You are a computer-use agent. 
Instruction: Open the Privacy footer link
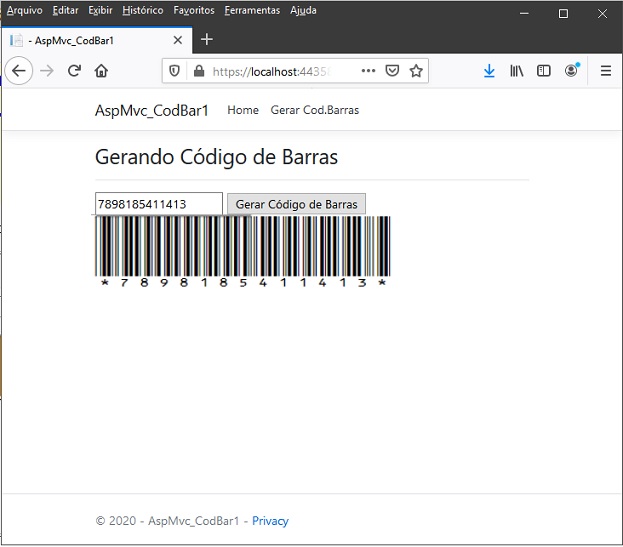270,520
